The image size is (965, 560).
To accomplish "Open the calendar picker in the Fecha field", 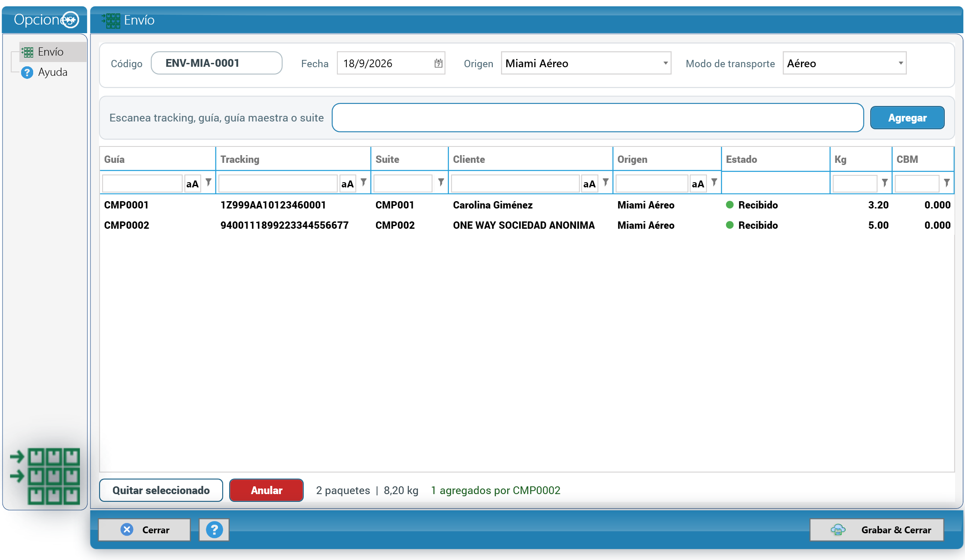I will pyautogui.click(x=438, y=63).
